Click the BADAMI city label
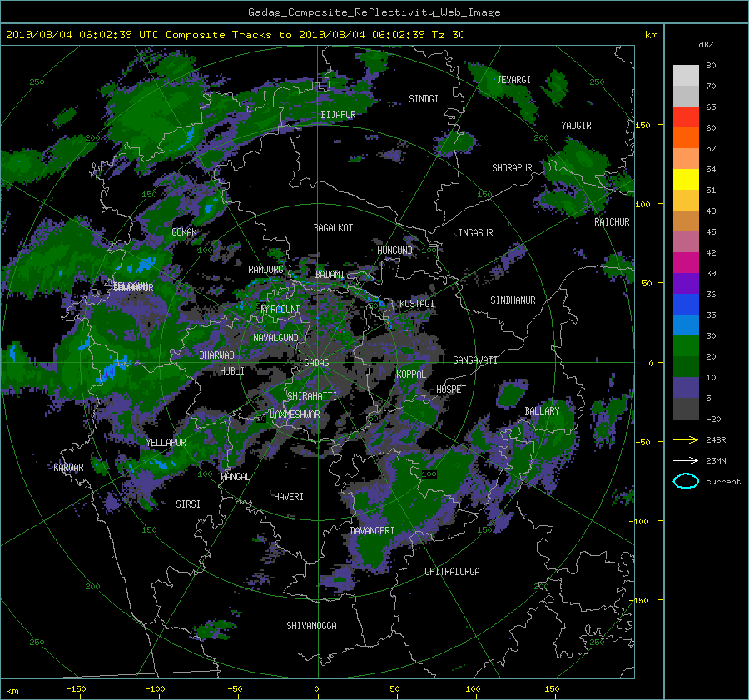The height and width of the screenshot is (700, 749). click(330, 275)
